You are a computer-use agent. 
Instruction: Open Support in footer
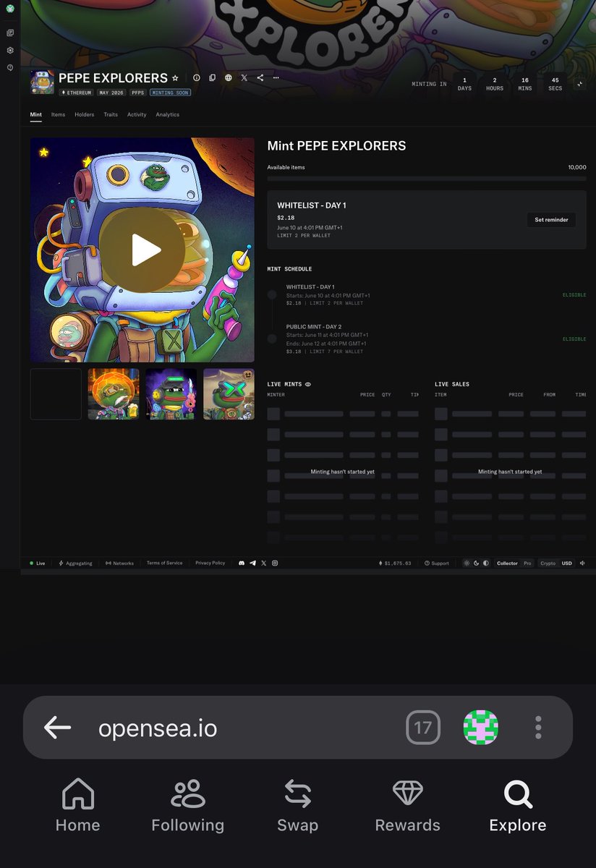[x=436, y=563]
